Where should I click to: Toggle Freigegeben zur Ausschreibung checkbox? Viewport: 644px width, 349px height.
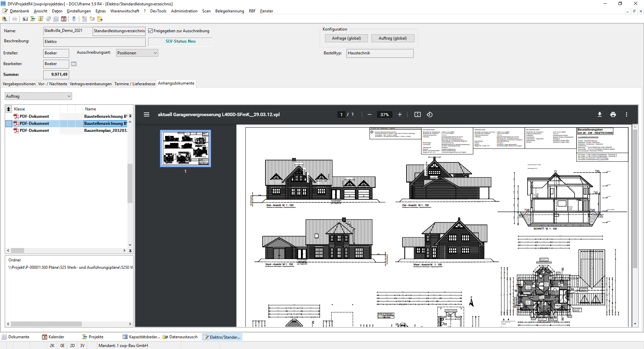click(151, 31)
